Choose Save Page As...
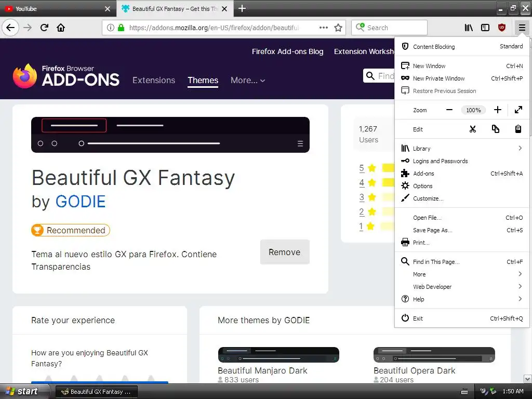The image size is (532, 399). 462,230
